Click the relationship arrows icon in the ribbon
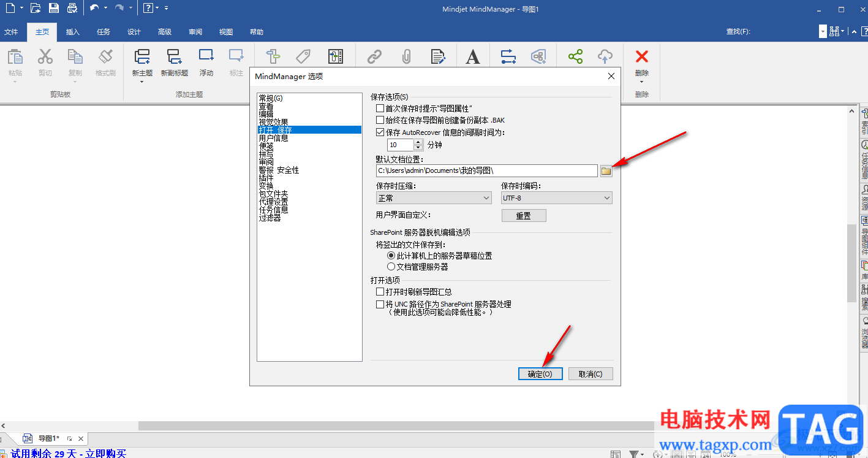Image resolution: width=868 pixels, height=458 pixels. (x=508, y=57)
